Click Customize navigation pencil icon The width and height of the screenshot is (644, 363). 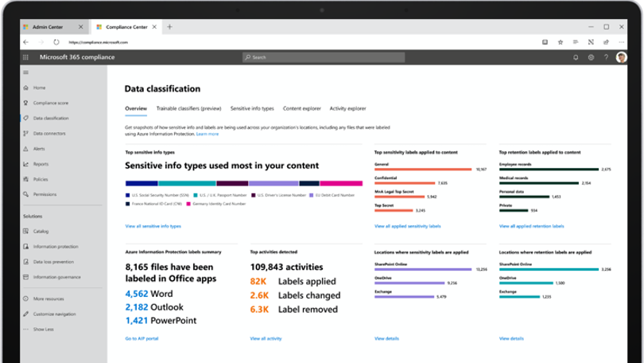tap(26, 314)
